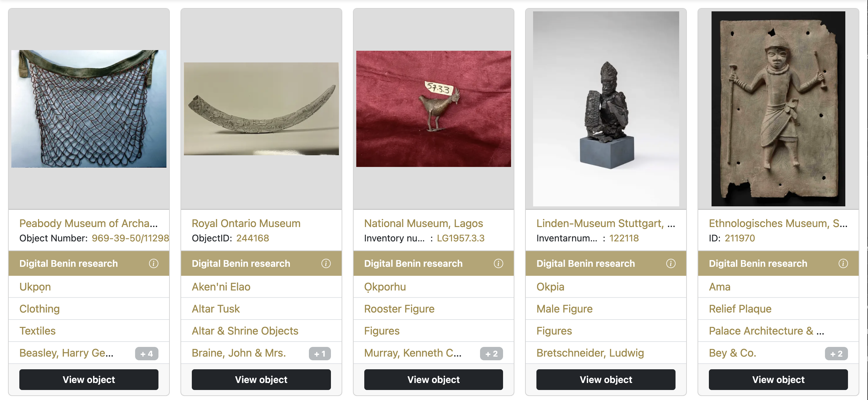View object for the Ukpọn netted clothing

click(x=89, y=379)
